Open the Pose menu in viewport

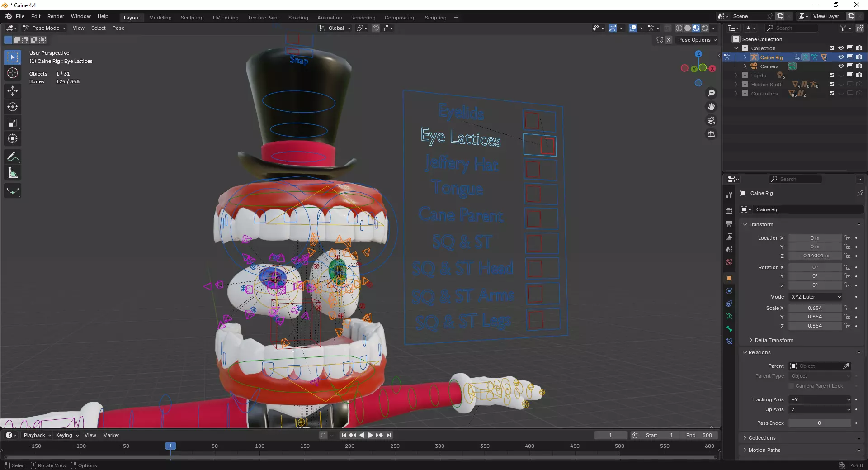click(118, 28)
